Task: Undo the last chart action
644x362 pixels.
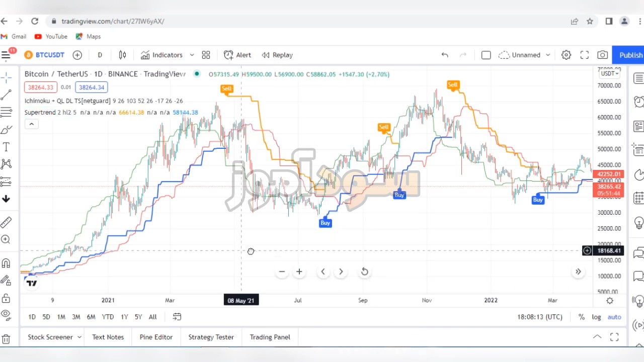Action: tap(445, 55)
